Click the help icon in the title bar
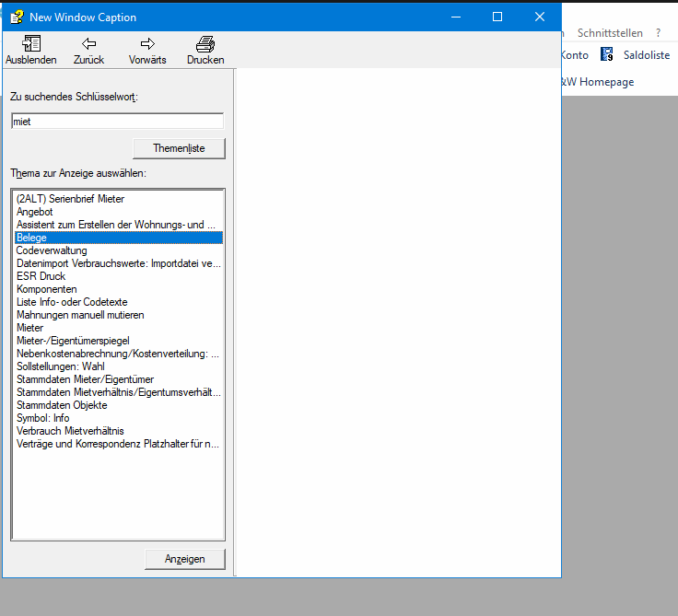This screenshot has height=616, width=678. click(x=17, y=17)
